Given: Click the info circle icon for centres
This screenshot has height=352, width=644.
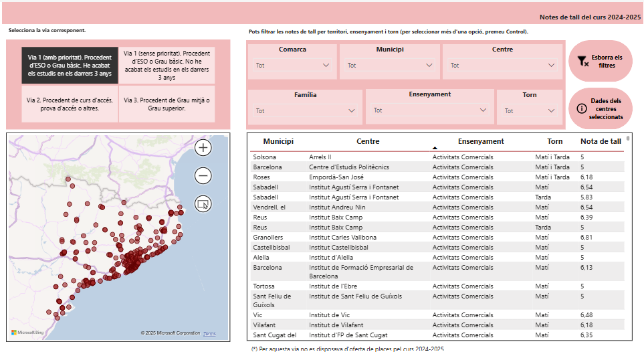Looking at the screenshot, I should pyautogui.click(x=581, y=108).
